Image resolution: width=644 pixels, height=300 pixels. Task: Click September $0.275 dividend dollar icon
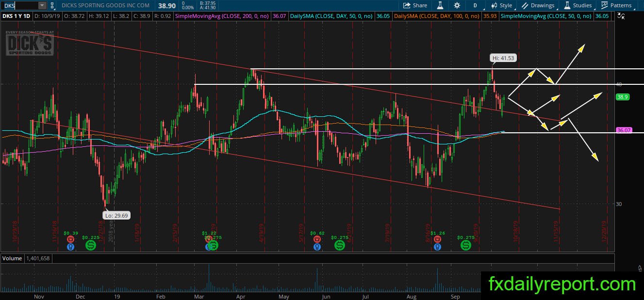466,246
